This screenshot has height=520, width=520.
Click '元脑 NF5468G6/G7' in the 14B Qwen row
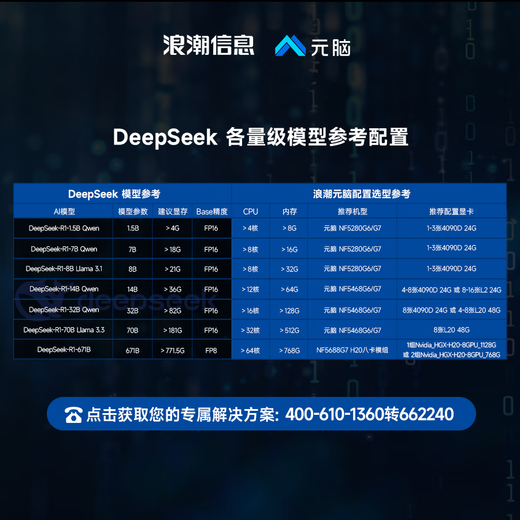pyautogui.click(x=352, y=289)
